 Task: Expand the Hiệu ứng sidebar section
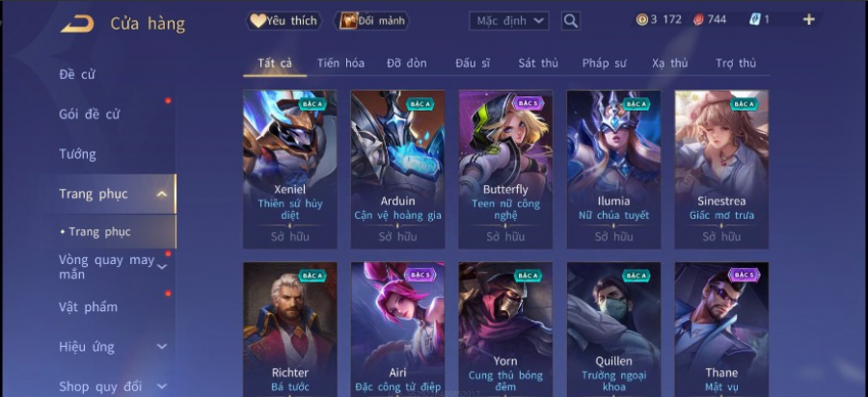click(162, 347)
